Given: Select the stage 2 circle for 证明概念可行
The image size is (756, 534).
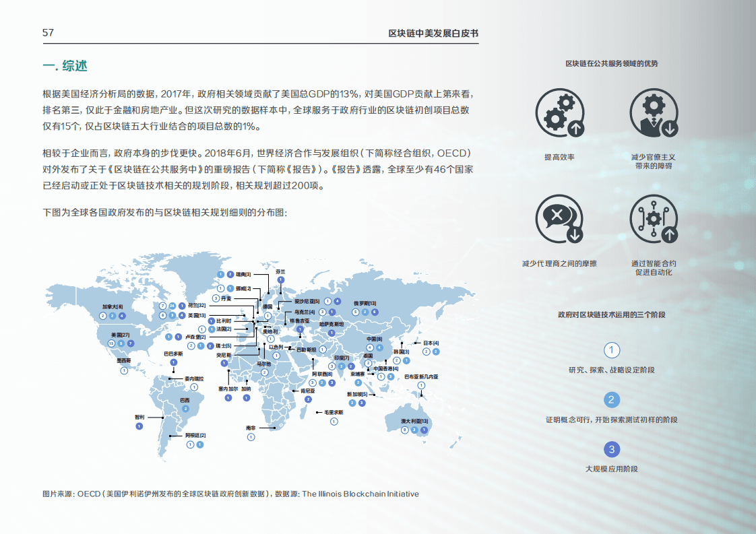Looking at the screenshot, I should (x=611, y=400).
